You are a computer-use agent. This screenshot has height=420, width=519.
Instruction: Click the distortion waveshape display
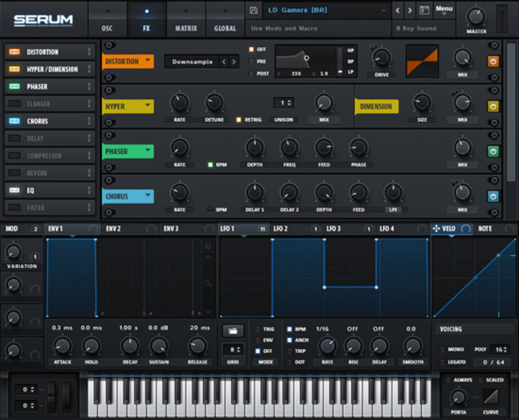tap(422, 62)
